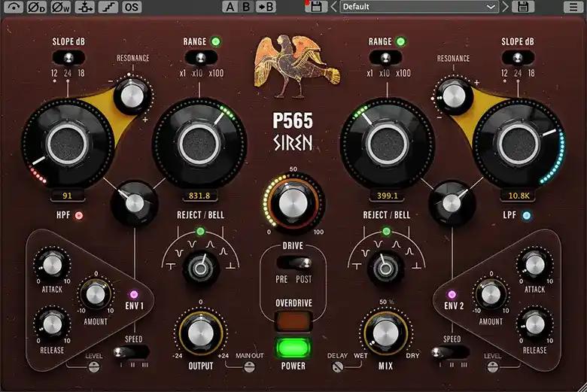Viewport: 587px width, 392px height.
Task: Select preset slot A
Action: pos(230,7)
